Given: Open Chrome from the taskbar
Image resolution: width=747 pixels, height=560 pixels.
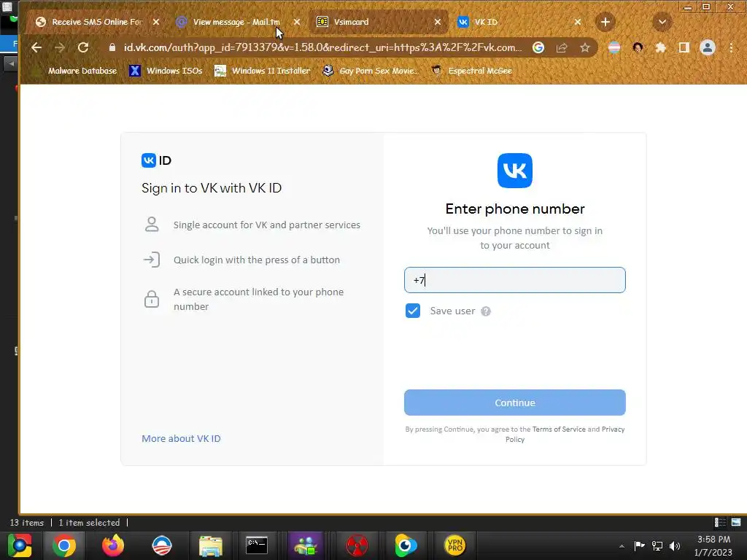Looking at the screenshot, I should pyautogui.click(x=64, y=545).
